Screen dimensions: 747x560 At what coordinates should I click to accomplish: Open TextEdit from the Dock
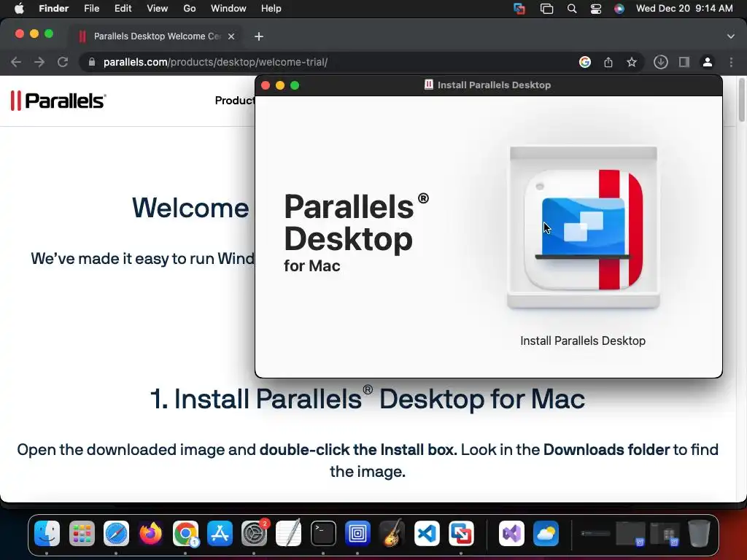[x=289, y=533]
